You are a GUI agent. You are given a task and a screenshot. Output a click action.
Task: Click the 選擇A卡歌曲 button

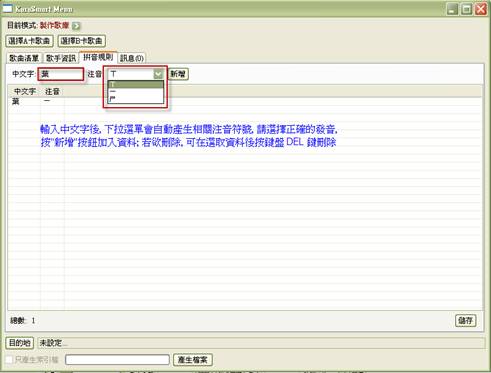[29, 41]
